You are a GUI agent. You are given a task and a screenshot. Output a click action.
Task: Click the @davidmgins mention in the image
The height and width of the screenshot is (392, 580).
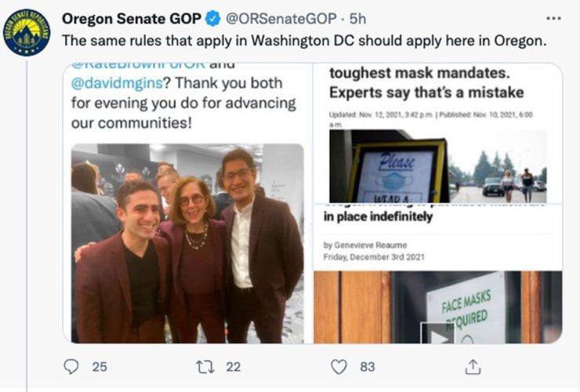pyautogui.click(x=114, y=81)
